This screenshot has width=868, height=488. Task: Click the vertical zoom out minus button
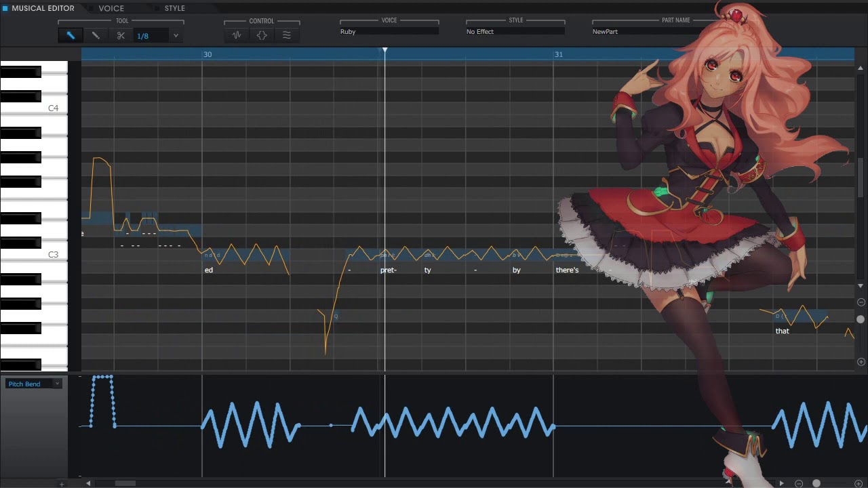(861, 302)
